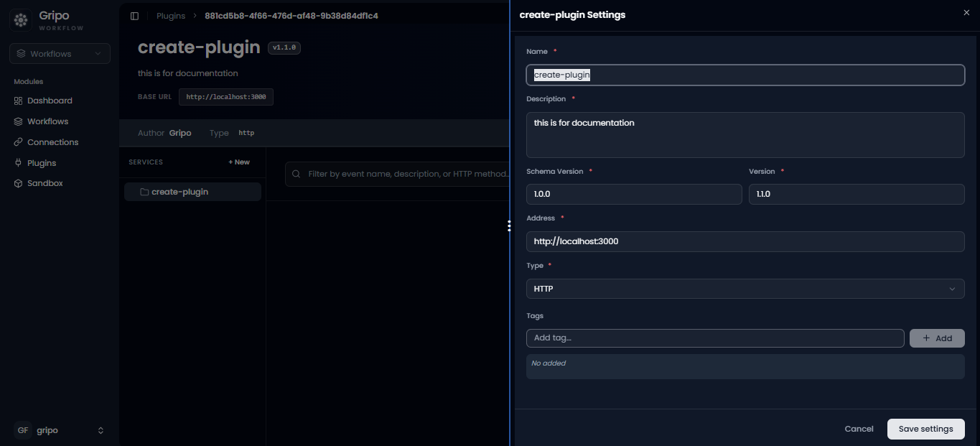Cancel the settings changes
980x446 pixels.
(x=859, y=429)
